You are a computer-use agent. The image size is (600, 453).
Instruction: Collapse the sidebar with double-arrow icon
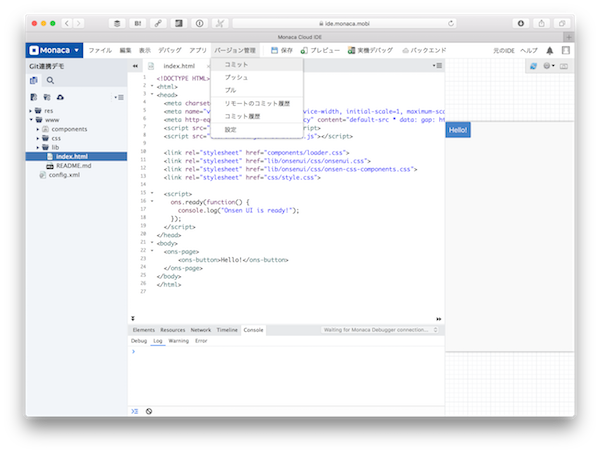pyautogui.click(x=135, y=66)
